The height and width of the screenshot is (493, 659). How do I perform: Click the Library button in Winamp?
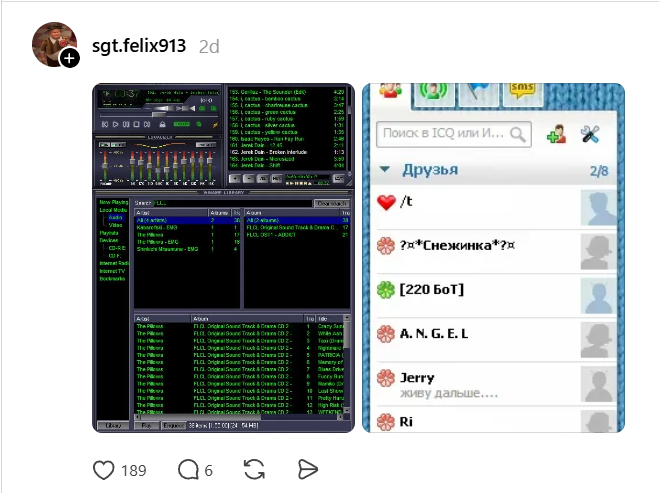pos(113,426)
